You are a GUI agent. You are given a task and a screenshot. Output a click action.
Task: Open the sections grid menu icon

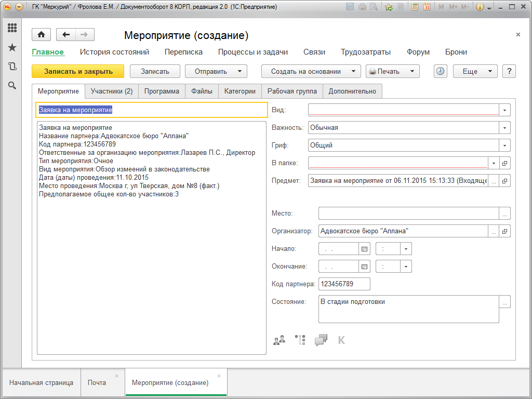coord(12,28)
